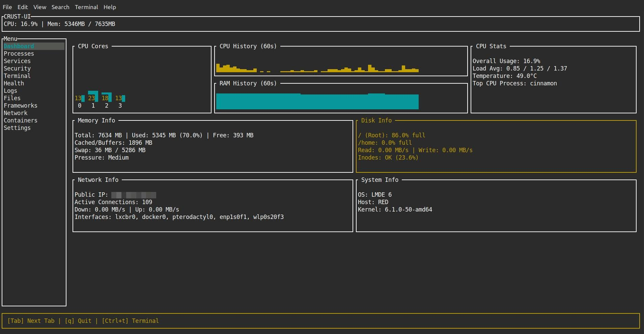Go to Processes in sidebar
This screenshot has height=334, width=644.
pos(19,54)
